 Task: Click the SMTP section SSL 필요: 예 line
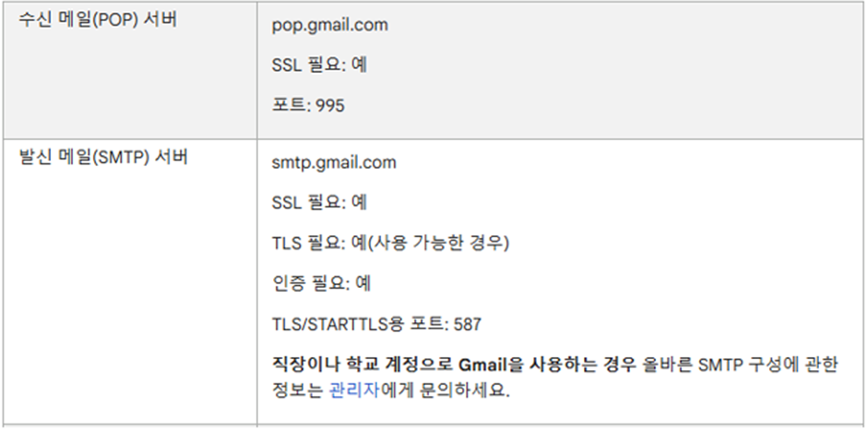pyautogui.click(x=319, y=203)
